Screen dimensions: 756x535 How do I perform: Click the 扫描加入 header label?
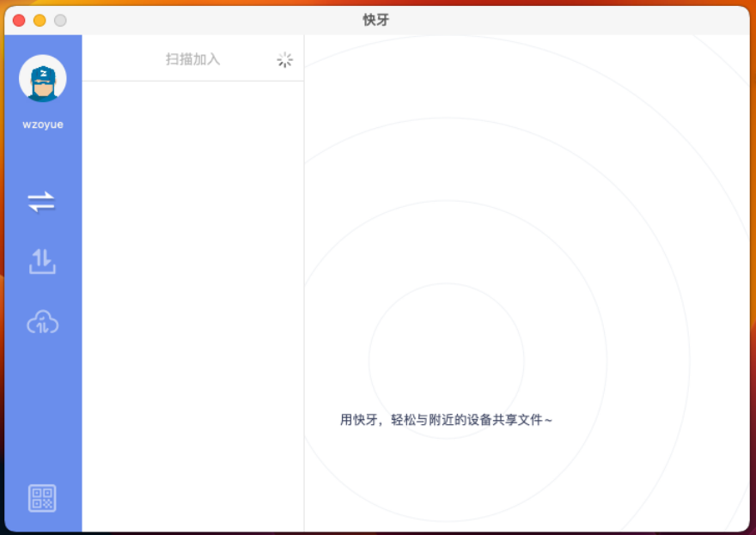pyautogui.click(x=192, y=59)
